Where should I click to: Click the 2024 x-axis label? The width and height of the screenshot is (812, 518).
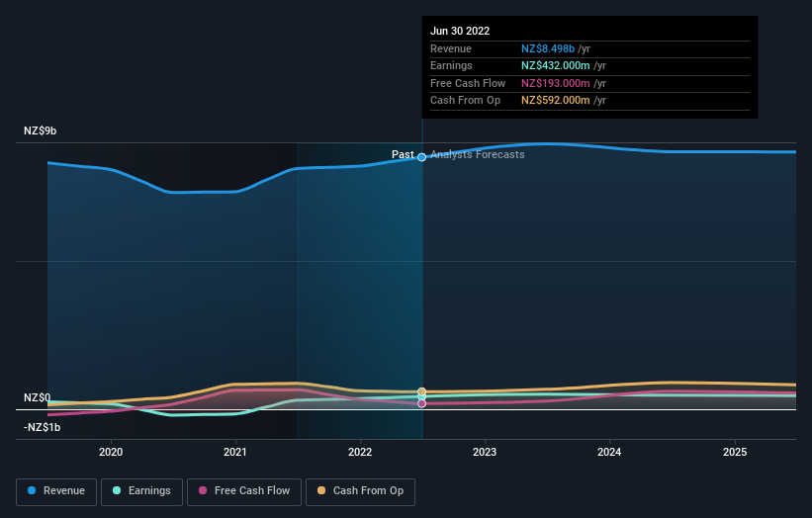609,453
